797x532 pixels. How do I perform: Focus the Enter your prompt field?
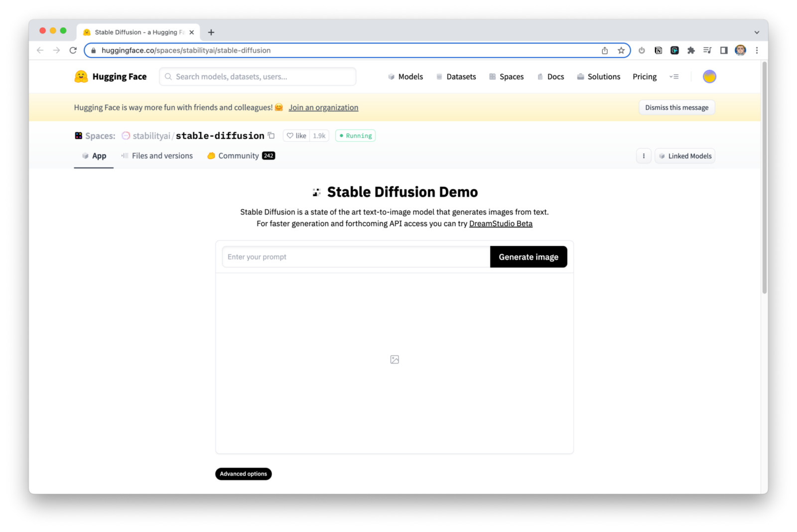tap(356, 257)
